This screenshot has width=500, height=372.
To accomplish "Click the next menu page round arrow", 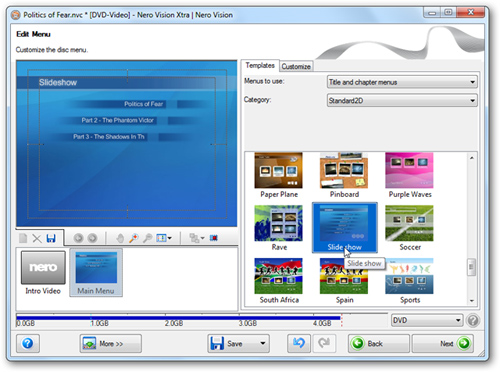I will pos(92,238).
